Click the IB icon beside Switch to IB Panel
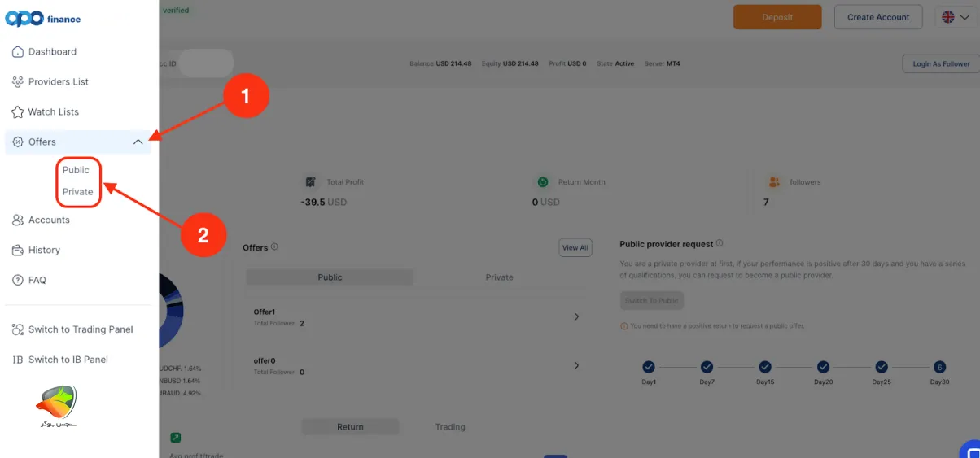The height and width of the screenshot is (458, 980). tap(18, 360)
